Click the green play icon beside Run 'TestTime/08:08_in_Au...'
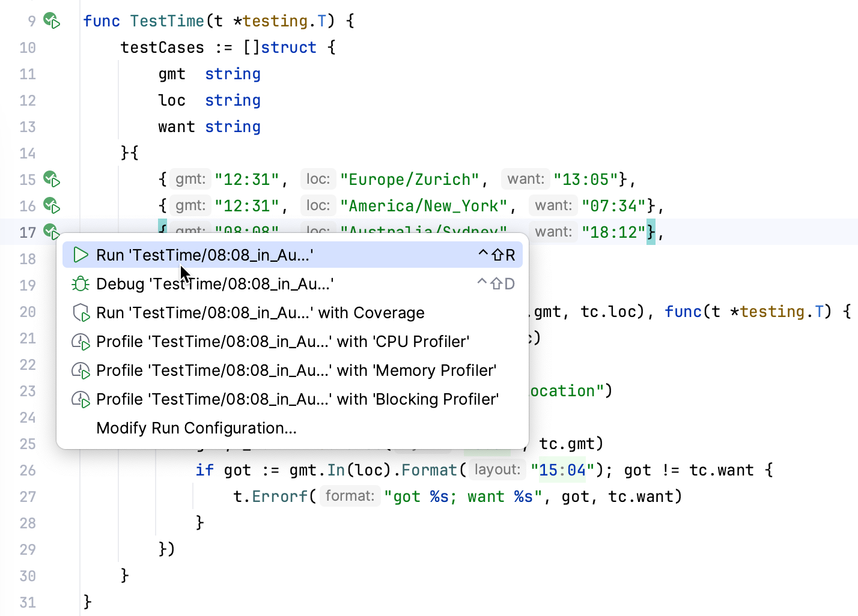 point(81,255)
